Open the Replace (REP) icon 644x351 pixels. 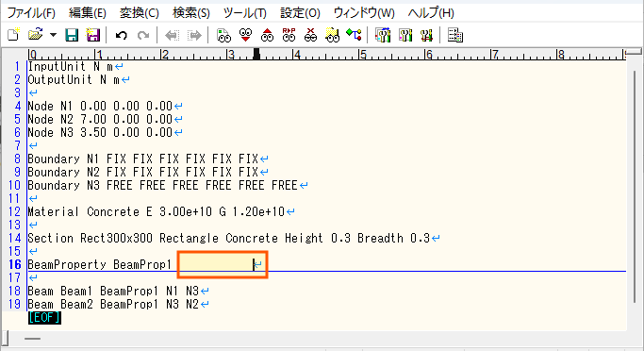pos(289,35)
